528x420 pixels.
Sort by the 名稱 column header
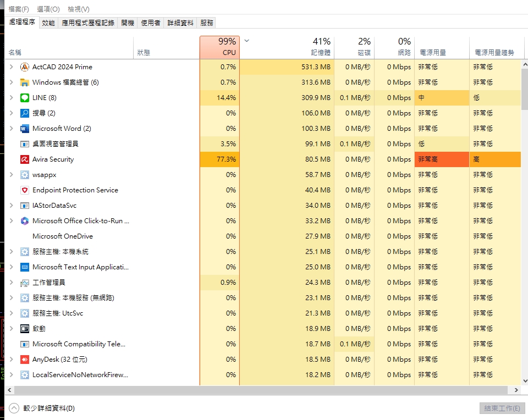click(69, 47)
